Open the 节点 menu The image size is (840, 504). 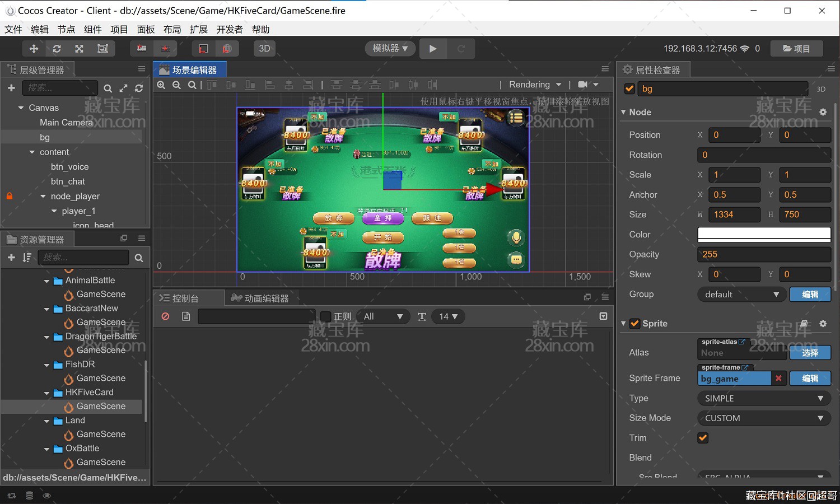coord(66,29)
